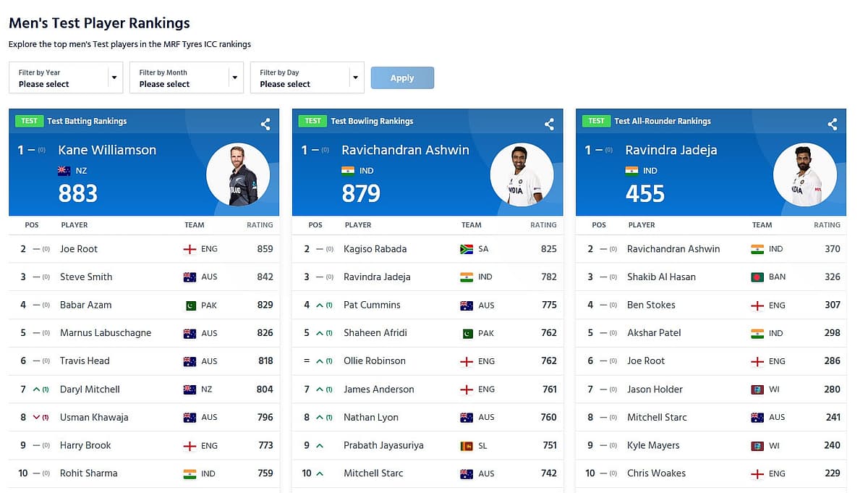Click Ravichandran Ashwin's circular photo
Image resolution: width=868 pixels, height=493 pixels.
pyautogui.click(x=522, y=174)
